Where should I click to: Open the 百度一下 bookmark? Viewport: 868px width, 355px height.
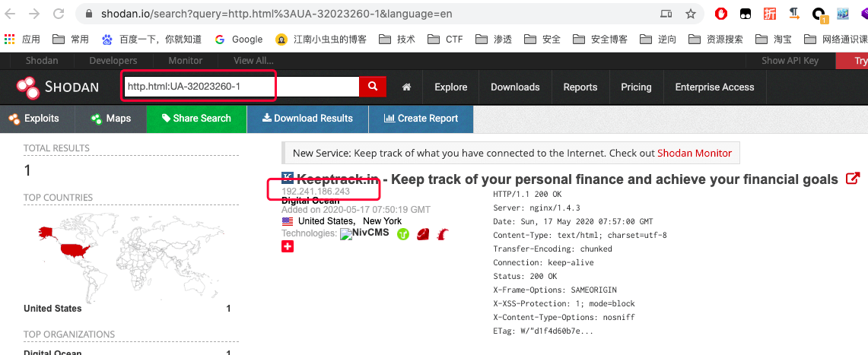pos(151,40)
